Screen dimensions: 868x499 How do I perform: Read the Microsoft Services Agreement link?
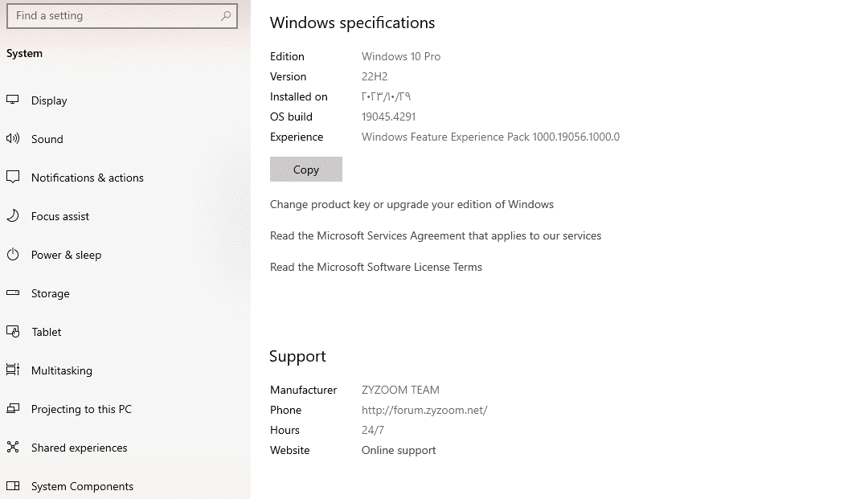pos(436,235)
